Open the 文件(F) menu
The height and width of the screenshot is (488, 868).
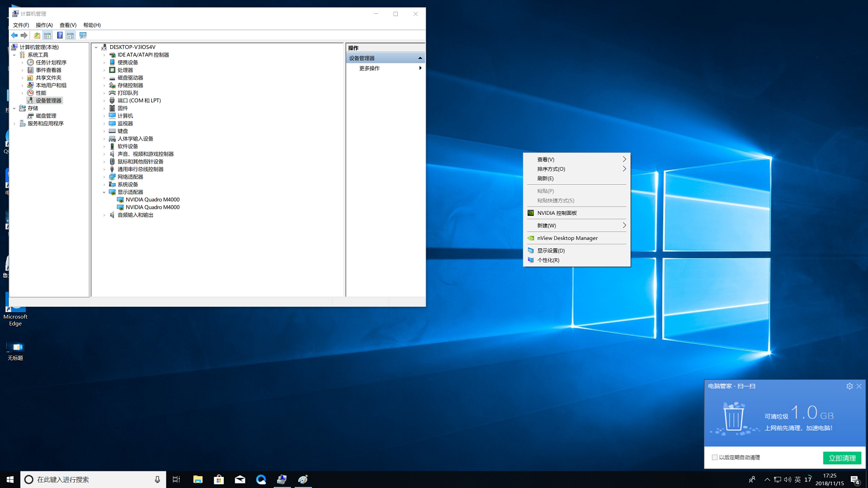click(x=21, y=25)
